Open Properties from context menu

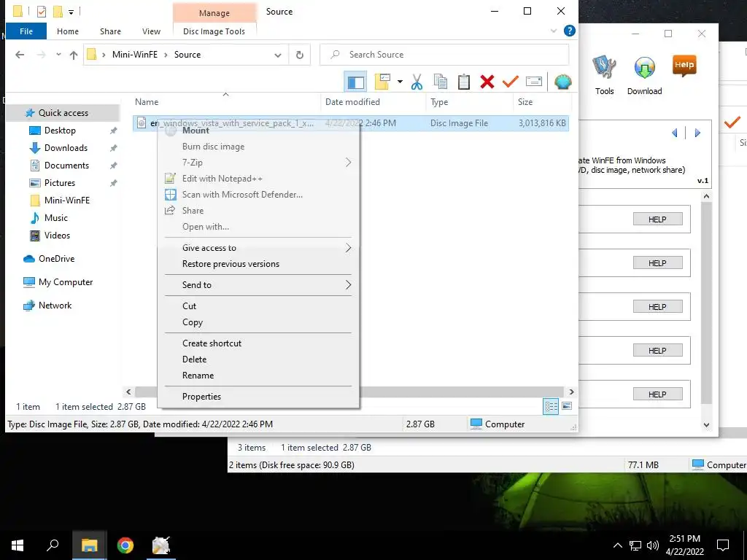coord(258,397)
